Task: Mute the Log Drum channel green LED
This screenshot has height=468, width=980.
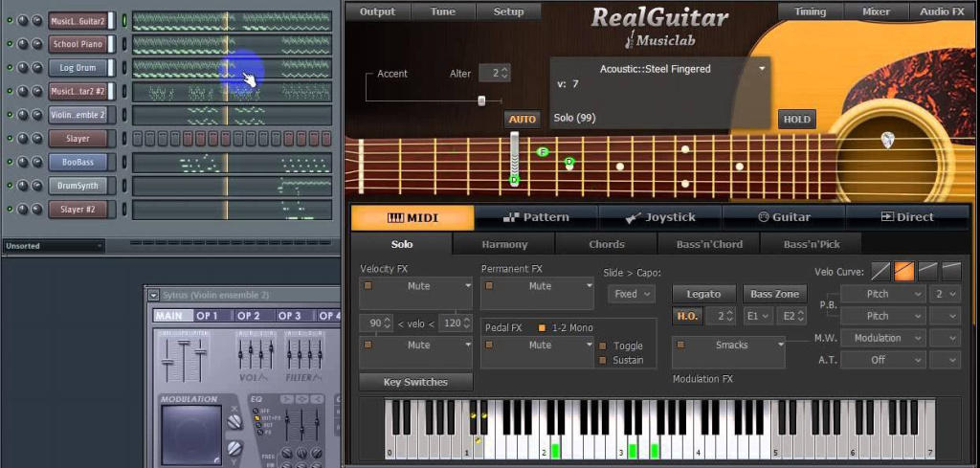Action: coord(10,68)
